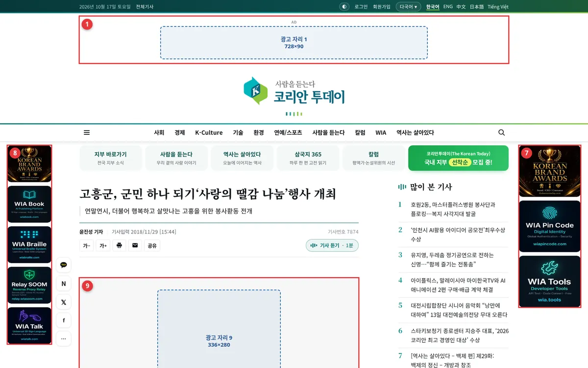This screenshot has width=588, height=368.
Task: Open the 역사는 살아있다 quick card
Action: [x=242, y=158]
